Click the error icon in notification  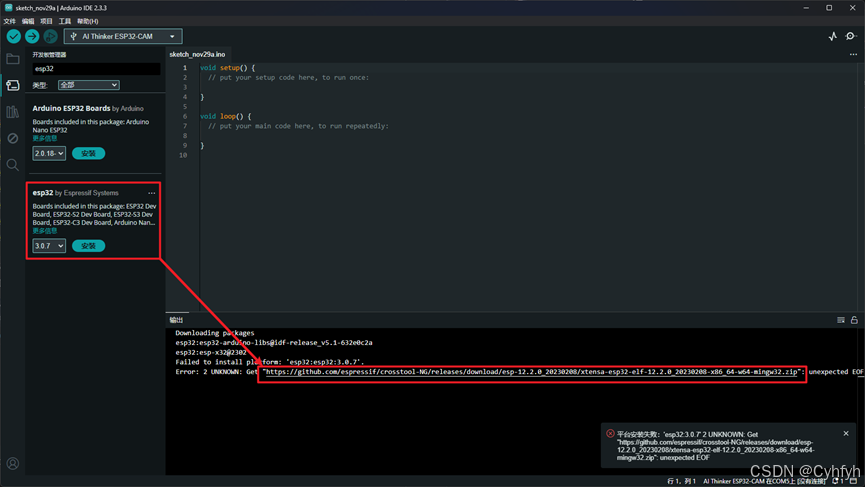coord(610,434)
